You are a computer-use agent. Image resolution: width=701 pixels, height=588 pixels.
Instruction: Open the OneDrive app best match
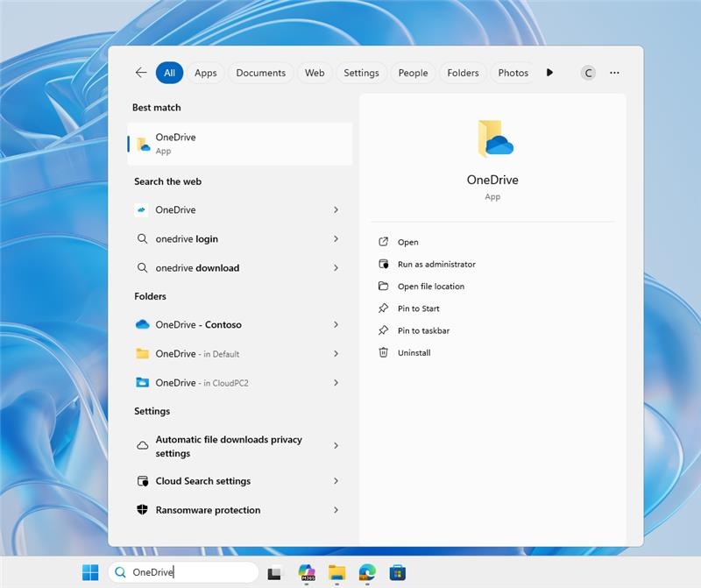[x=240, y=144]
